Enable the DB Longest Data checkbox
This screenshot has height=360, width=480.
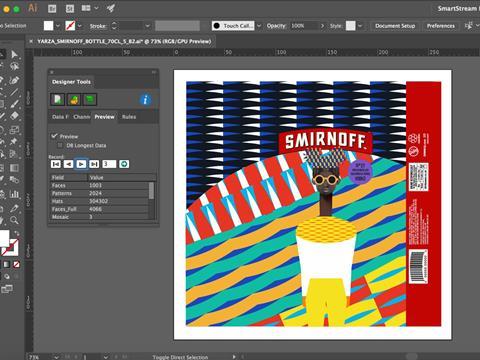click(x=60, y=145)
